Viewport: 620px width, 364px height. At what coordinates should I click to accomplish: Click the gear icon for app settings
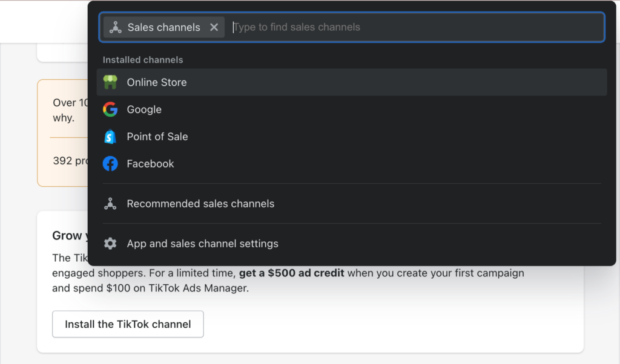pos(110,244)
